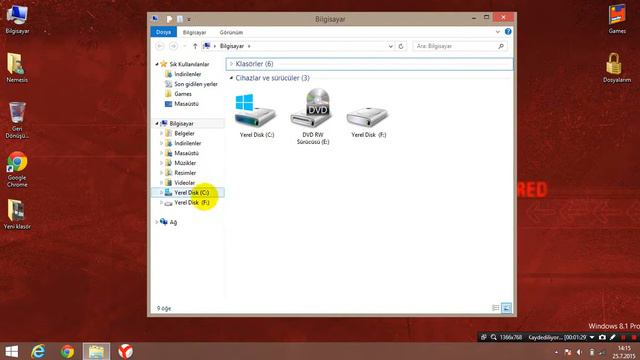Collapse the Cihazlar ve sürücüler (3) group
Screen dimensions: 640x360
click(x=231, y=78)
